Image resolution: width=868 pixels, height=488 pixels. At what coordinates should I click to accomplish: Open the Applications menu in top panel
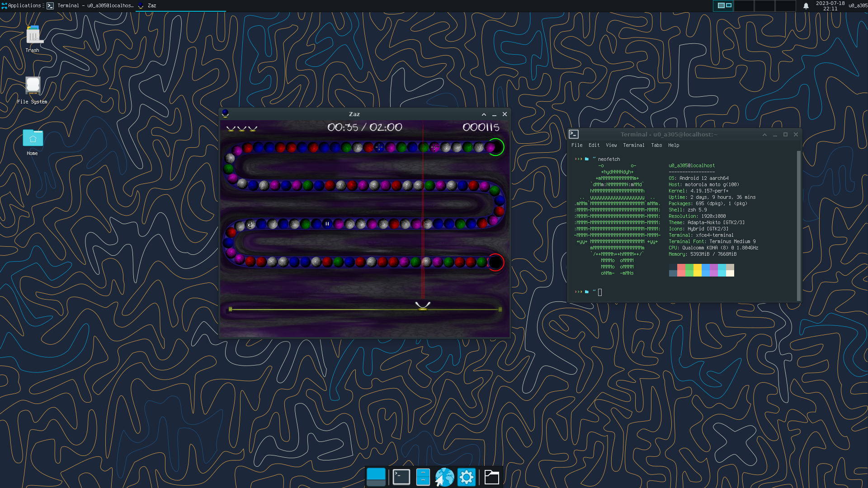(21, 5)
